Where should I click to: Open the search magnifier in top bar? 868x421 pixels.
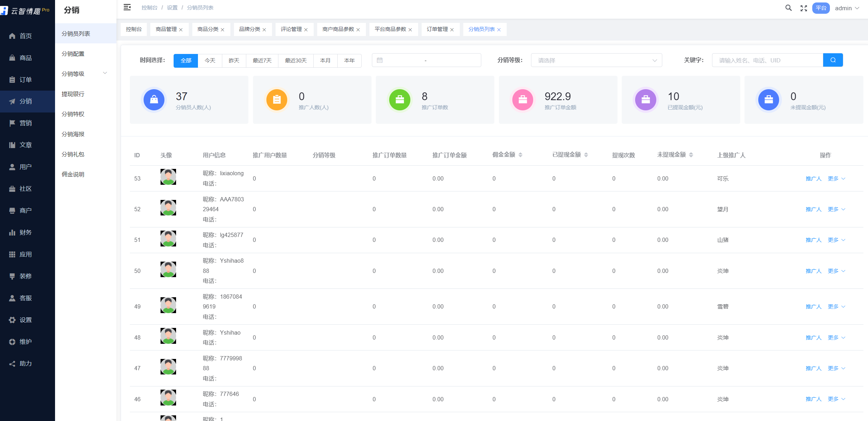click(788, 8)
